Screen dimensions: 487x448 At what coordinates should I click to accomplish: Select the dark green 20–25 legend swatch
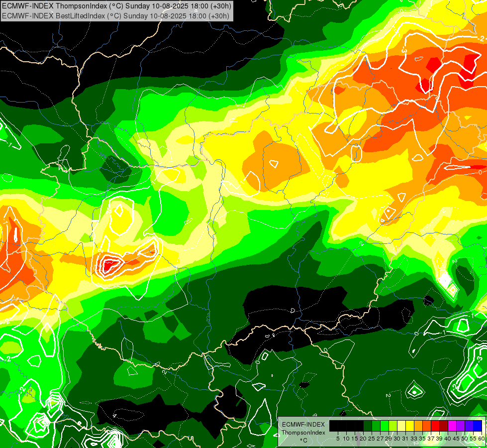368,426
